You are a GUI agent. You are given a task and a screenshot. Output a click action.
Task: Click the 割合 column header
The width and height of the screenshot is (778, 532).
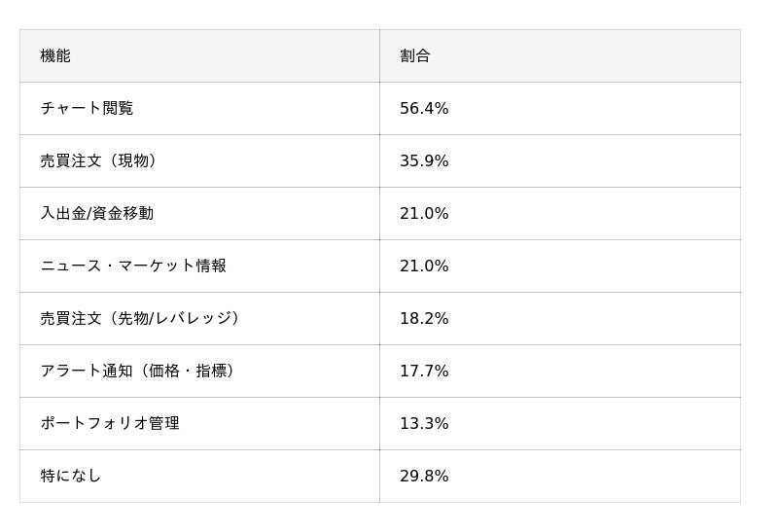[415, 56]
